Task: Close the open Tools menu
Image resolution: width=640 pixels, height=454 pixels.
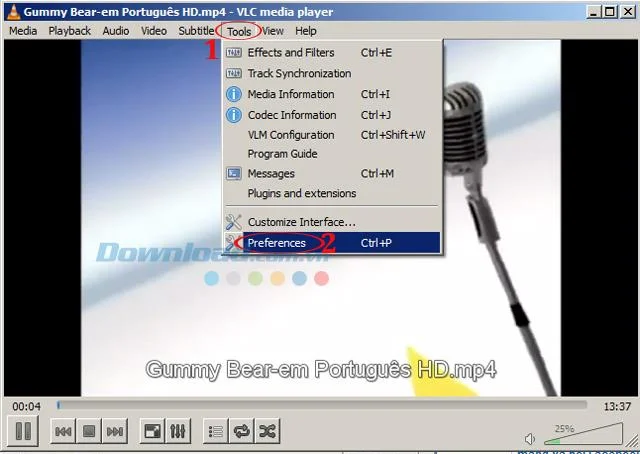Action: pyautogui.click(x=239, y=31)
